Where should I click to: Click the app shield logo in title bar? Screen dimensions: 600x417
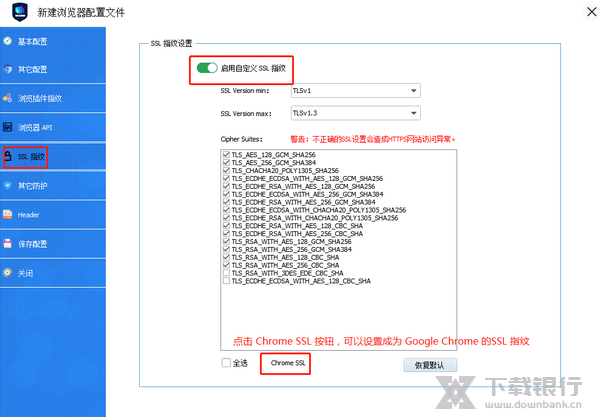click(x=20, y=12)
